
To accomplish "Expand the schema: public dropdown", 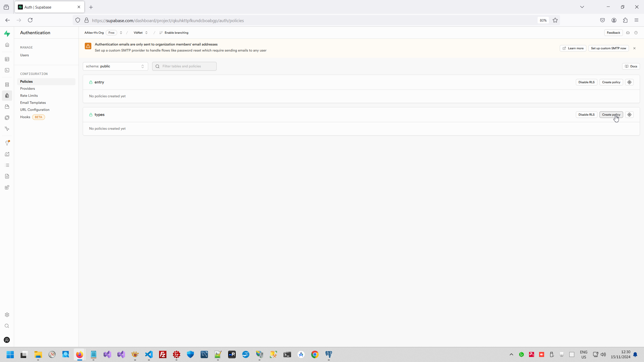I will [115, 66].
